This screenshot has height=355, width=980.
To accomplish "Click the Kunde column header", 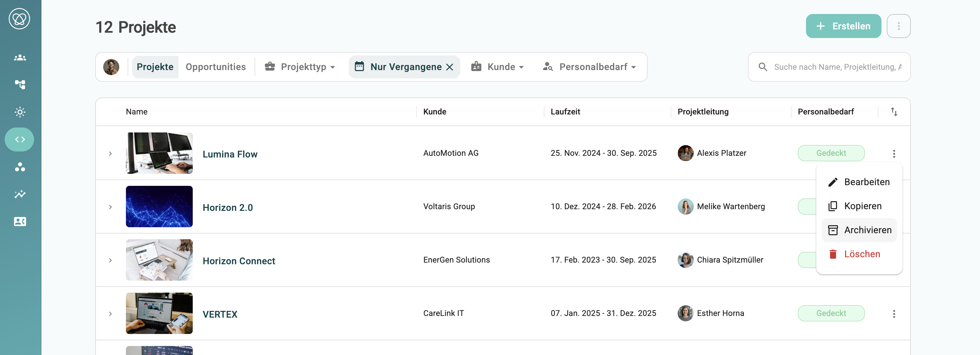I will (x=435, y=112).
